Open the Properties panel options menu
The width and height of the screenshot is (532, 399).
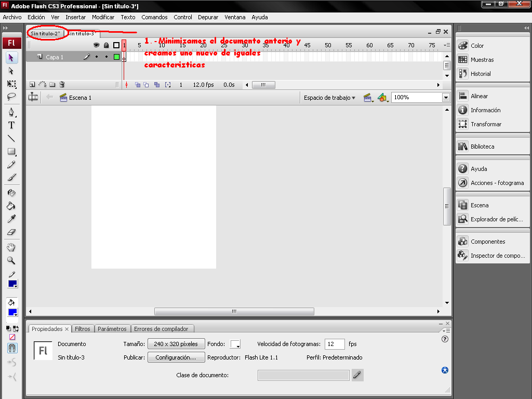[446, 330]
